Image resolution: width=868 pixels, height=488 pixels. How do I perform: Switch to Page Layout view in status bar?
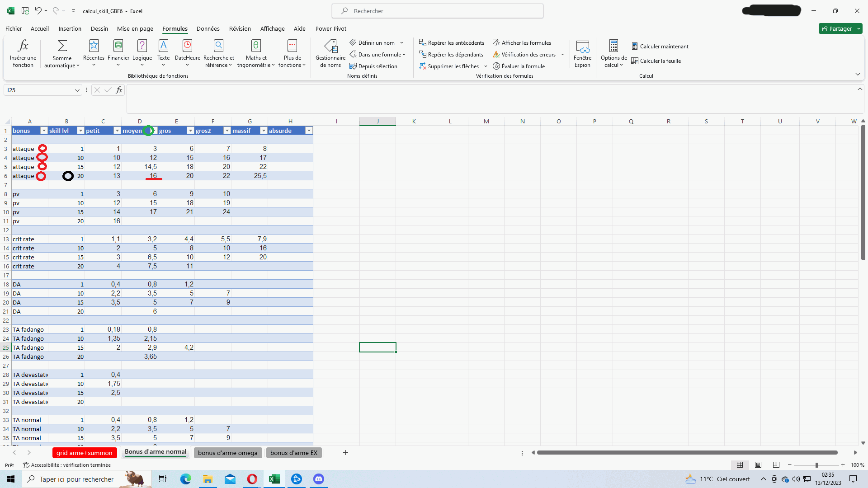[758, 465]
